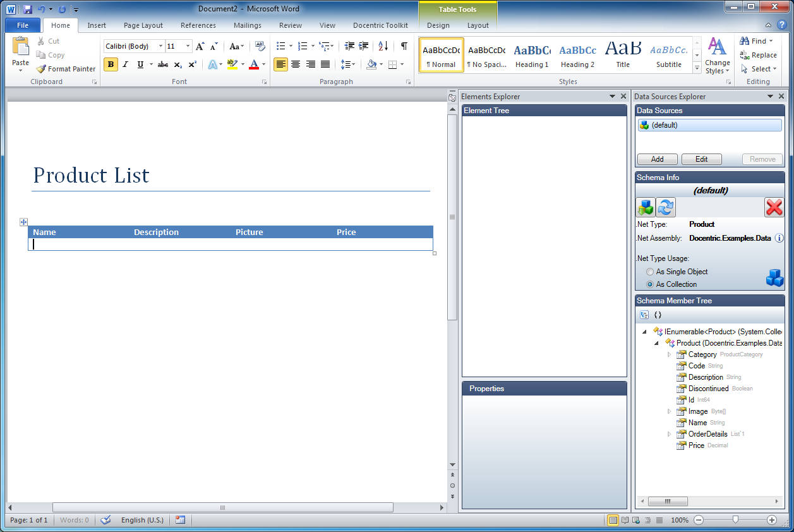Screen dimensions: 794x532
Task: Select the Price member in schema tree
Action: tap(696, 445)
